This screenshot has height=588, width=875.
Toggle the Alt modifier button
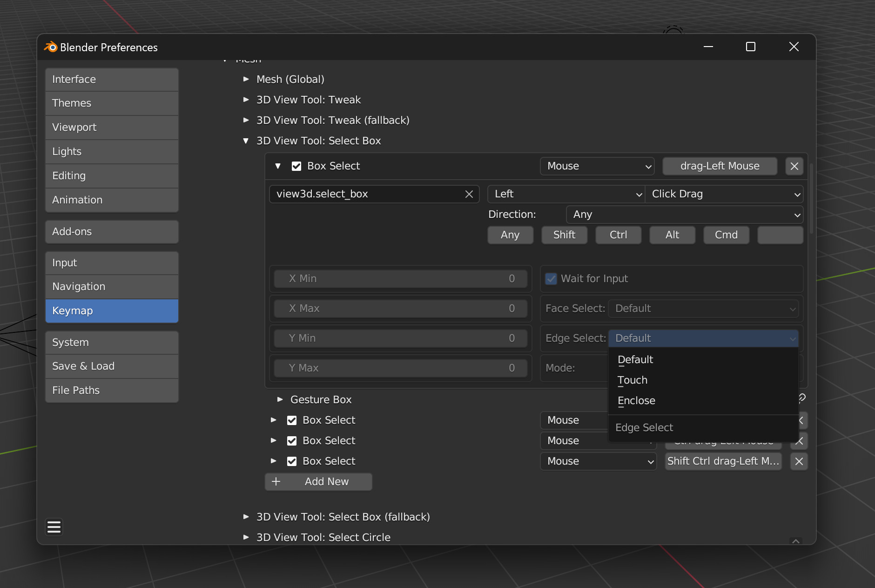tap(672, 235)
